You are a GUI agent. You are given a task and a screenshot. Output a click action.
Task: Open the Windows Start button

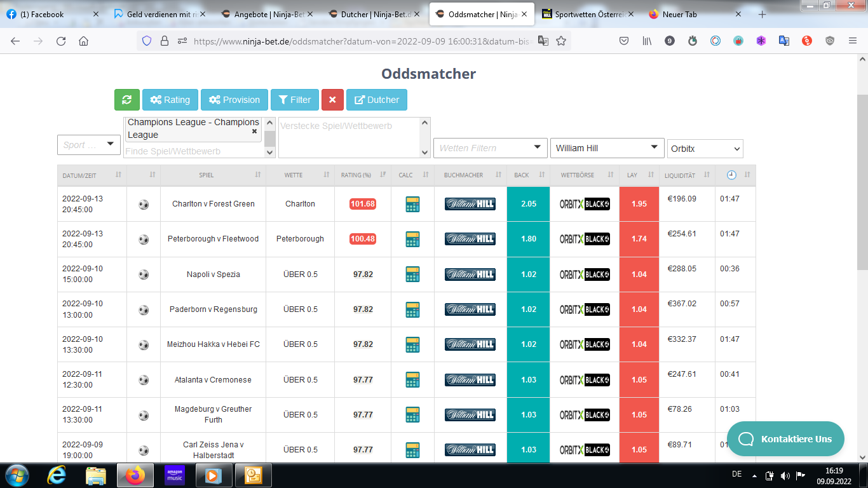(x=16, y=475)
